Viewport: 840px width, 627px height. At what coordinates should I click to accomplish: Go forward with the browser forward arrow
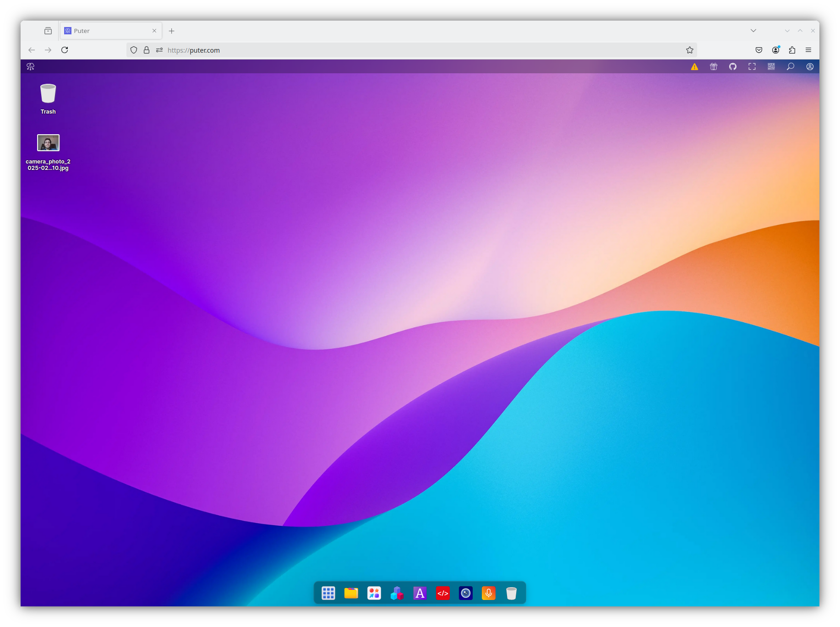48,50
